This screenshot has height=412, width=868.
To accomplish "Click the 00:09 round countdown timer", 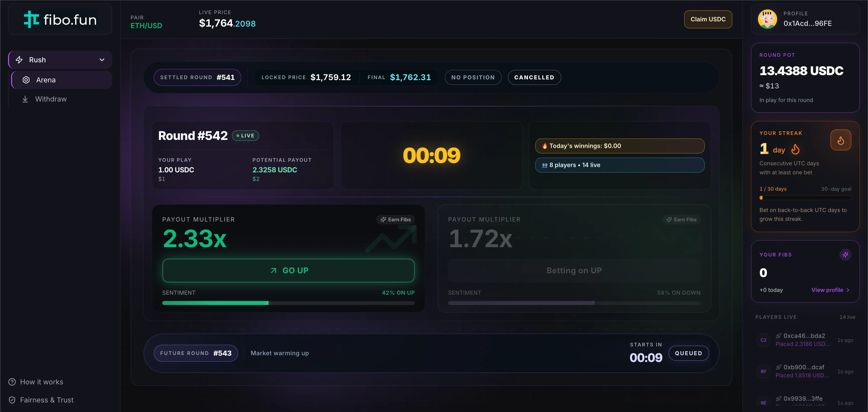I will coord(431,155).
